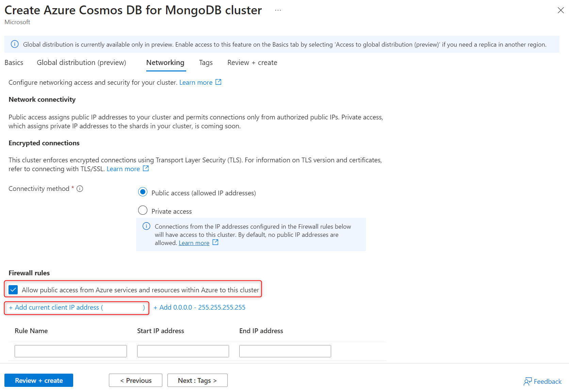Click the Firewall rules heading
Screen dimensions: 569x392
click(29, 273)
